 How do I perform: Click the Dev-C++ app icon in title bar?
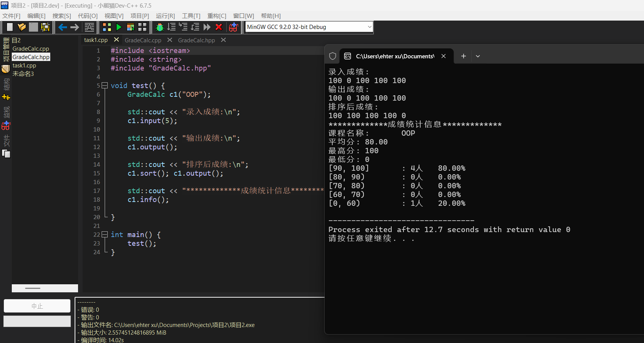click(x=5, y=5)
